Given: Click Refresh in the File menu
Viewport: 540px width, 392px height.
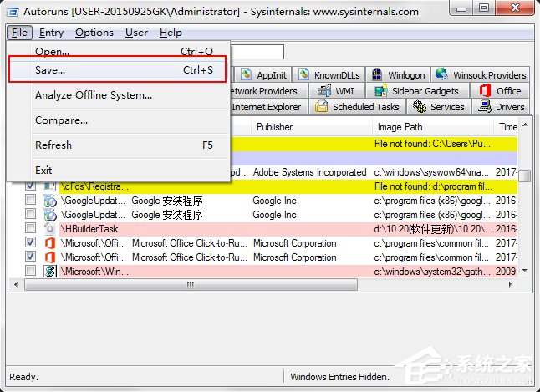Looking at the screenshot, I should 53,145.
